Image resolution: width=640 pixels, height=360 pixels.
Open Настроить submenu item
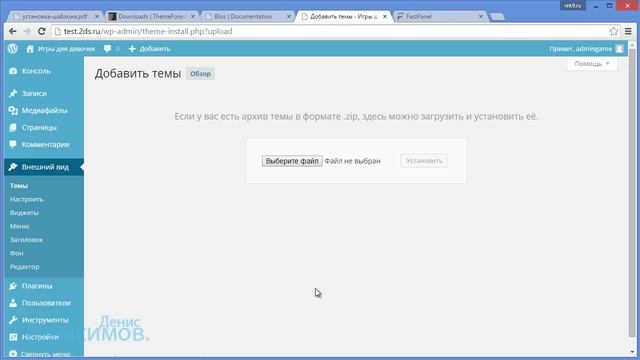27,199
